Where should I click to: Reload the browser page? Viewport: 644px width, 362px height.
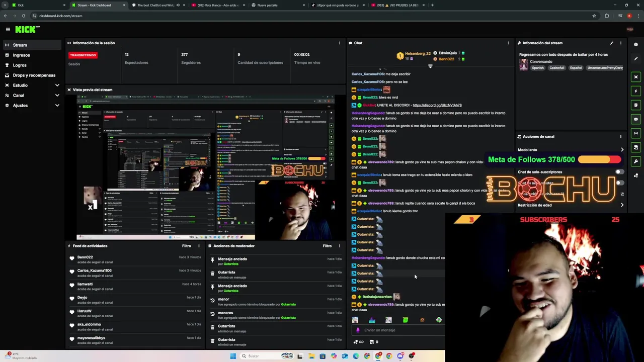tap(23, 16)
